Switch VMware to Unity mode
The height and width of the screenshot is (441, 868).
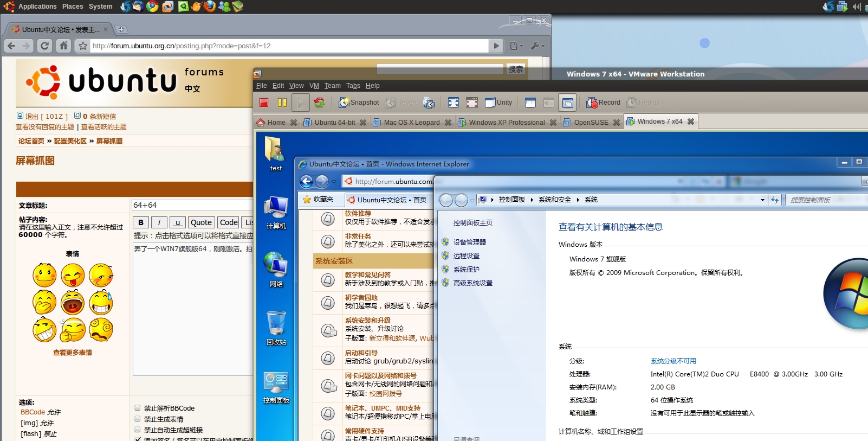(498, 103)
